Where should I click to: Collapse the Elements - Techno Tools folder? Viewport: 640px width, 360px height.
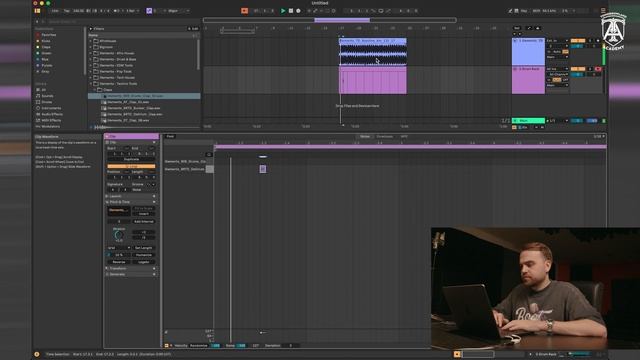coord(91,84)
